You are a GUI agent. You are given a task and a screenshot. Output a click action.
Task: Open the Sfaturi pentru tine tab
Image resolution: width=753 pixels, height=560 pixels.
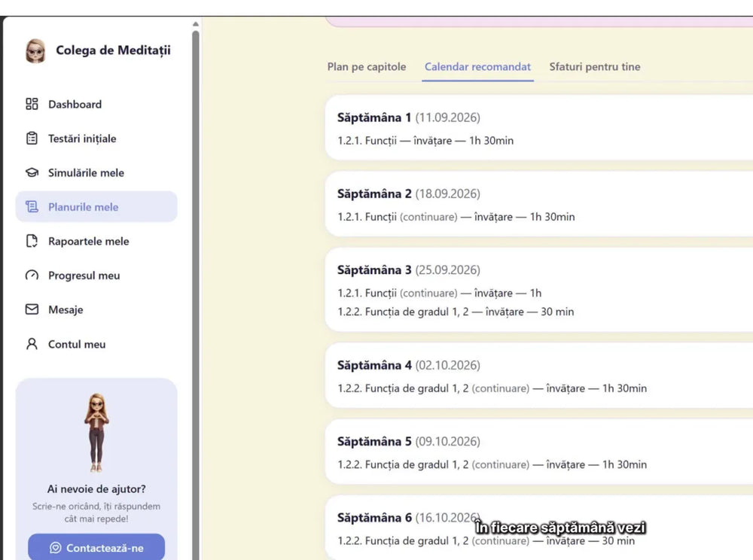tap(595, 67)
